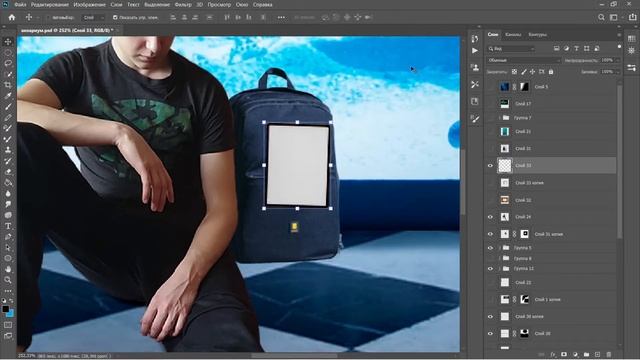640x360 pixels.
Task: Toggle the Автовыбор checkbox
Action: coord(48,18)
